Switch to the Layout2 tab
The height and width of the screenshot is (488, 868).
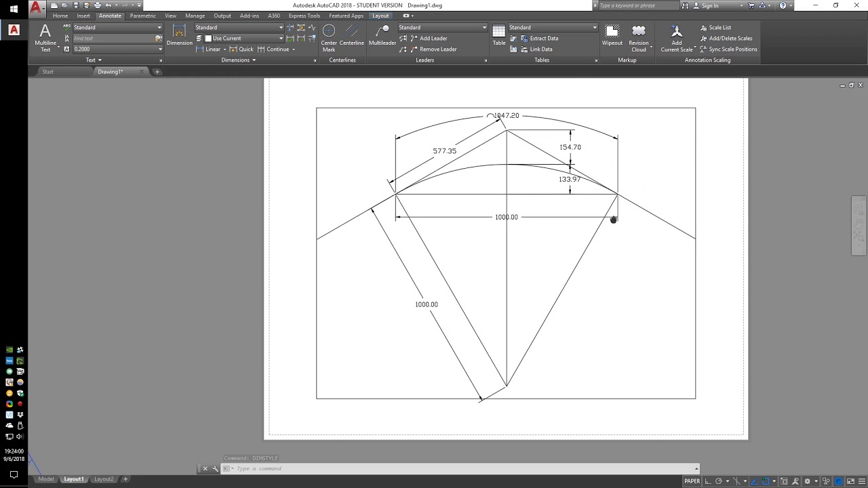[104, 479]
